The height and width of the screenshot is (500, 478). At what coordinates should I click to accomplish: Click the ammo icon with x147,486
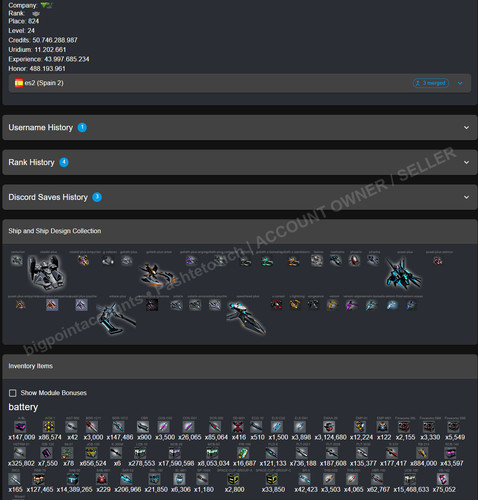pos(119,426)
